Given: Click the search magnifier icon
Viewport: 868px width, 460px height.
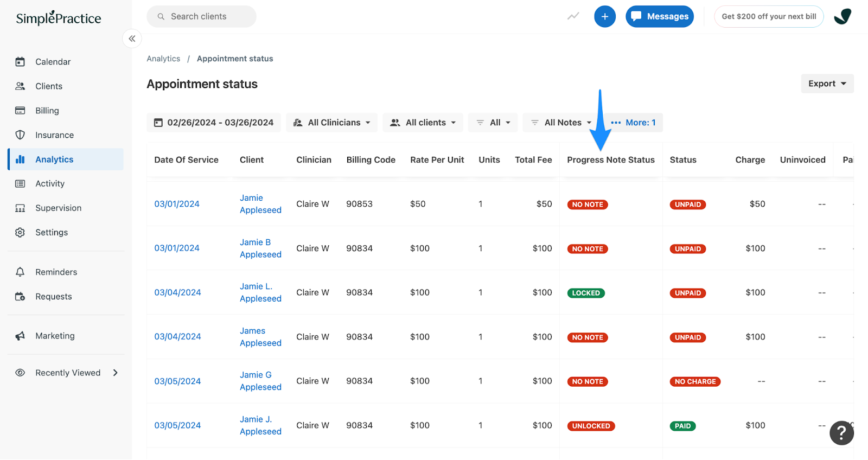Looking at the screenshot, I should point(161,17).
